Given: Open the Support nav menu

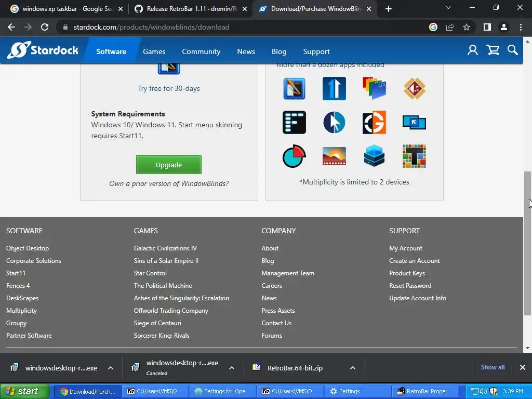Looking at the screenshot, I should [316, 51].
